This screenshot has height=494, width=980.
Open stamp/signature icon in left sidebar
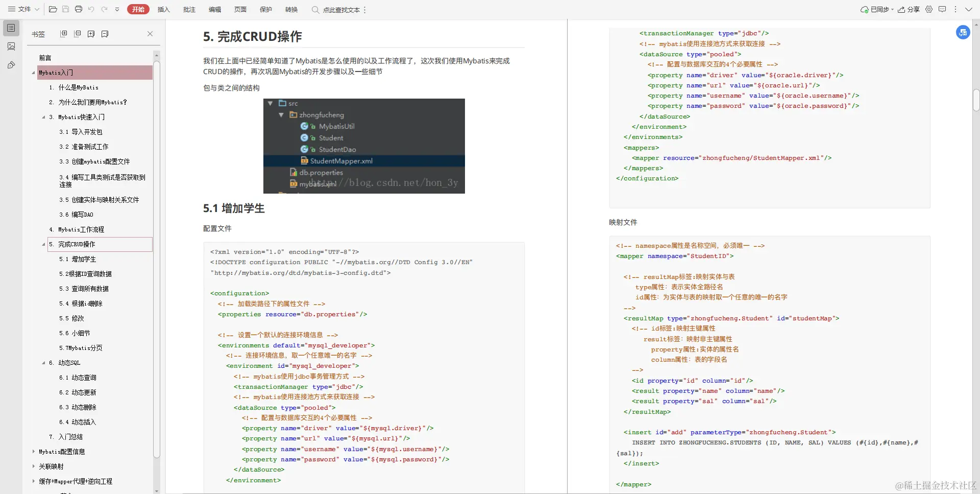click(11, 65)
